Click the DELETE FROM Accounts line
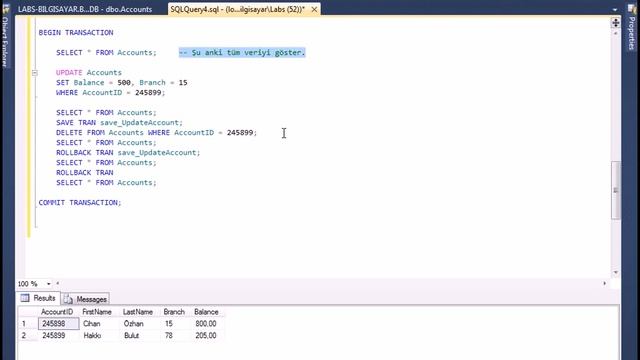This screenshot has height=360, width=640. pyautogui.click(x=157, y=133)
